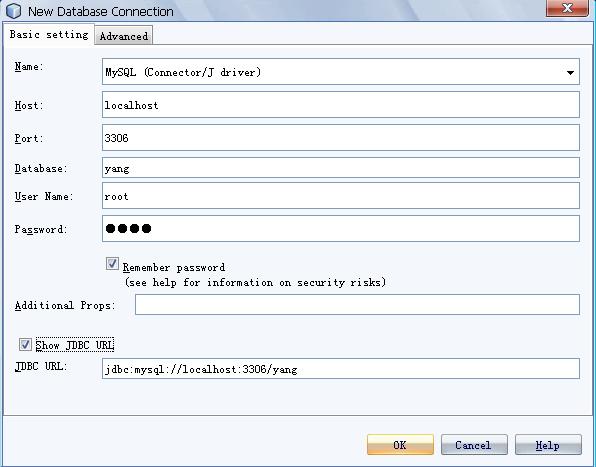Click the Port field showing 3306

tap(341, 137)
